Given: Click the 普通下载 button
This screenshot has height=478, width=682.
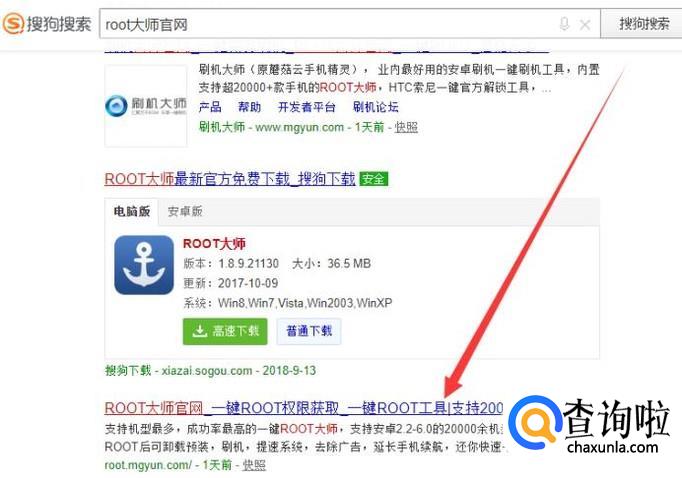Looking at the screenshot, I should click(x=309, y=331).
